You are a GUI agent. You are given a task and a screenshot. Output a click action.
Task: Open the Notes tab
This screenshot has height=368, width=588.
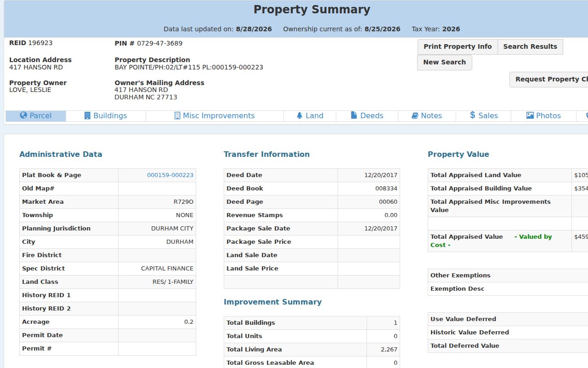pos(427,116)
